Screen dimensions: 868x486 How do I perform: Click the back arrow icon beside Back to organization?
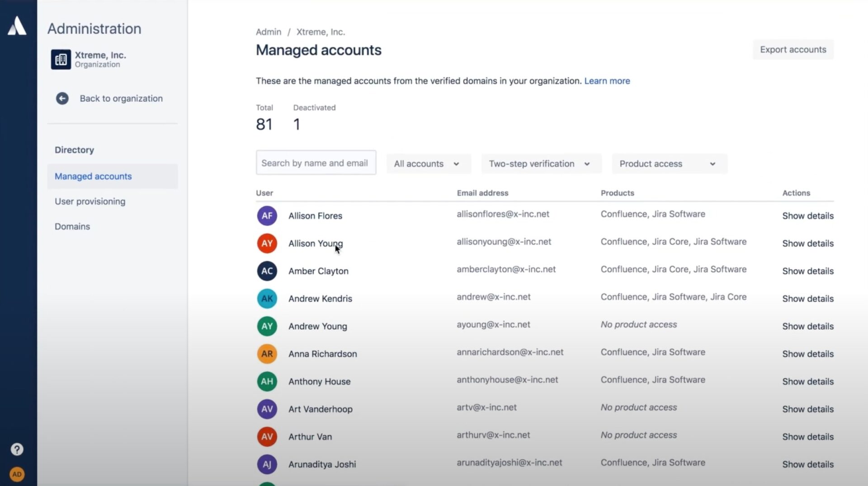coord(62,98)
